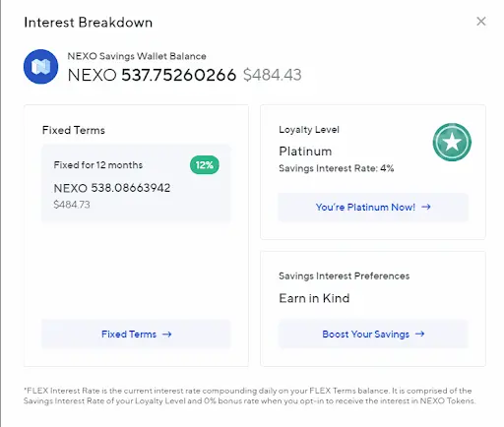Open the Fixed Terms button
The height and width of the screenshot is (427, 504).
point(136,335)
